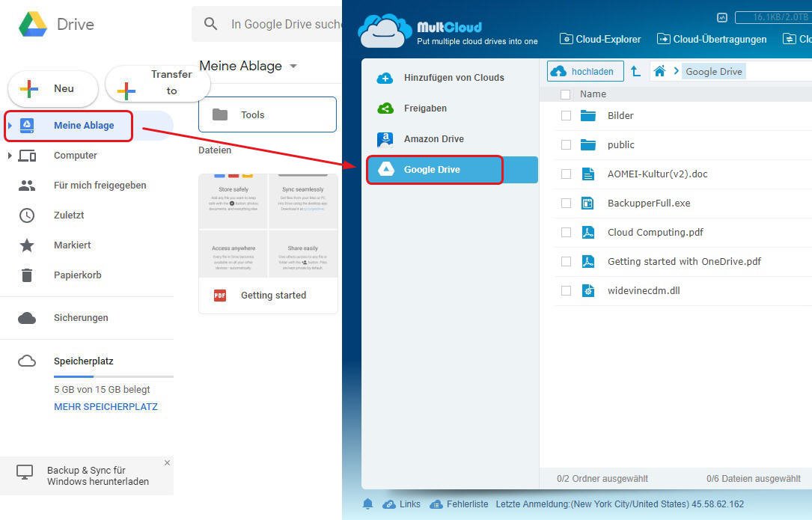Check the public folder checkbox
Viewport: 812px width, 520px height.
pos(566,145)
